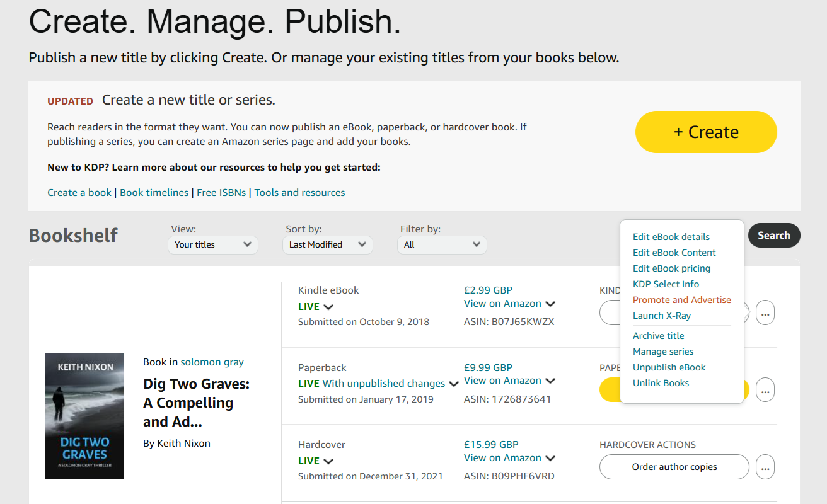Click Kindle eBook View on Amazon link

tap(502, 304)
